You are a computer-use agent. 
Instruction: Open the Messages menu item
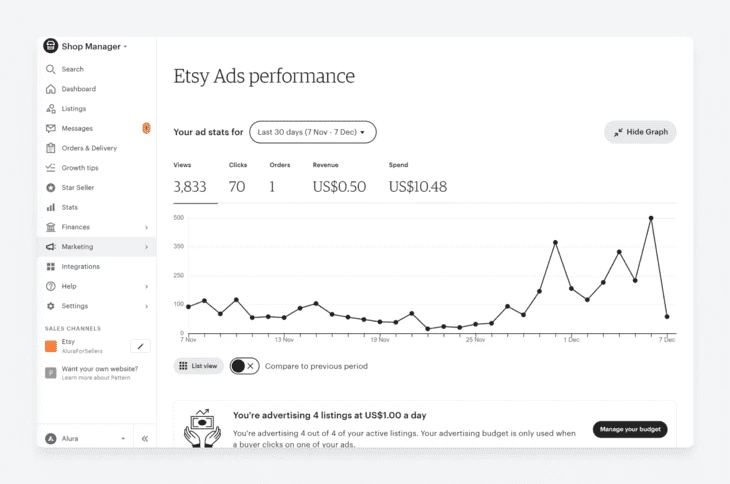pyautogui.click(x=97, y=128)
